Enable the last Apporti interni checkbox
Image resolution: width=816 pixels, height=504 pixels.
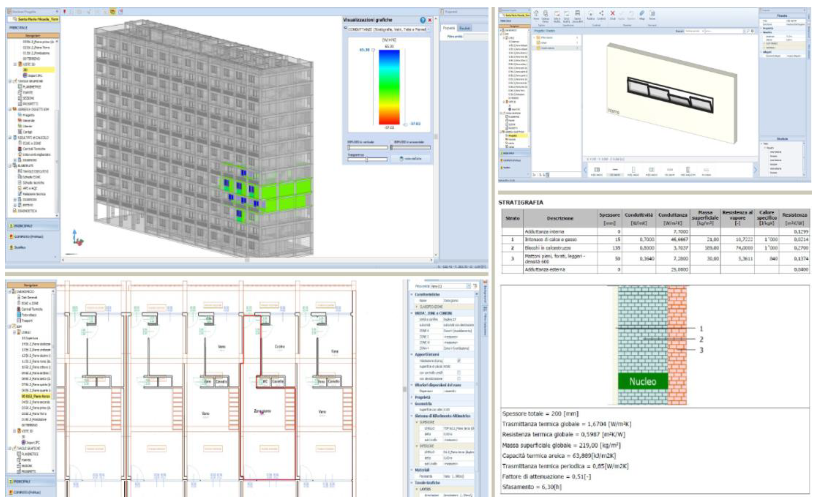(x=459, y=379)
